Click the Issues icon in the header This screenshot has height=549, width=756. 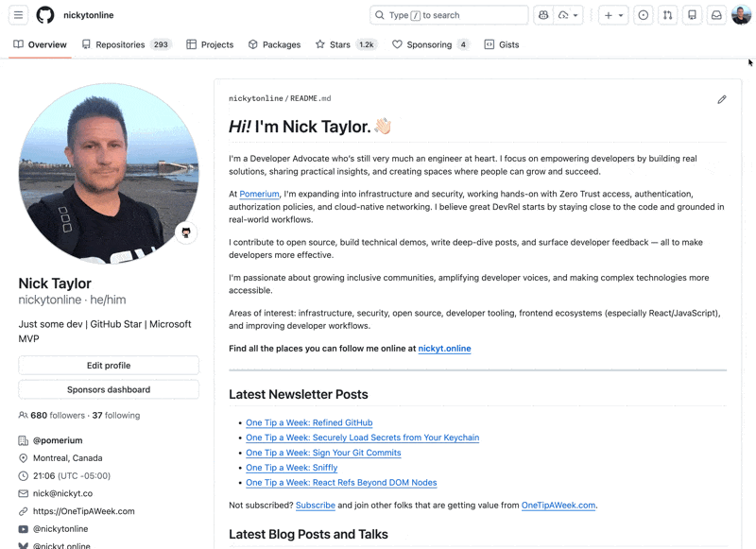(643, 15)
